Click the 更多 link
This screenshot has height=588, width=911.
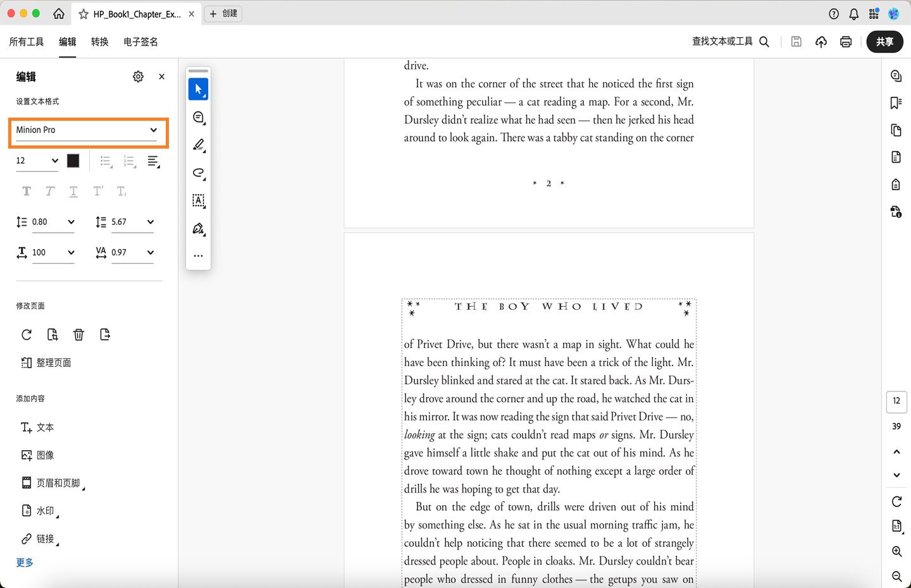(25, 563)
